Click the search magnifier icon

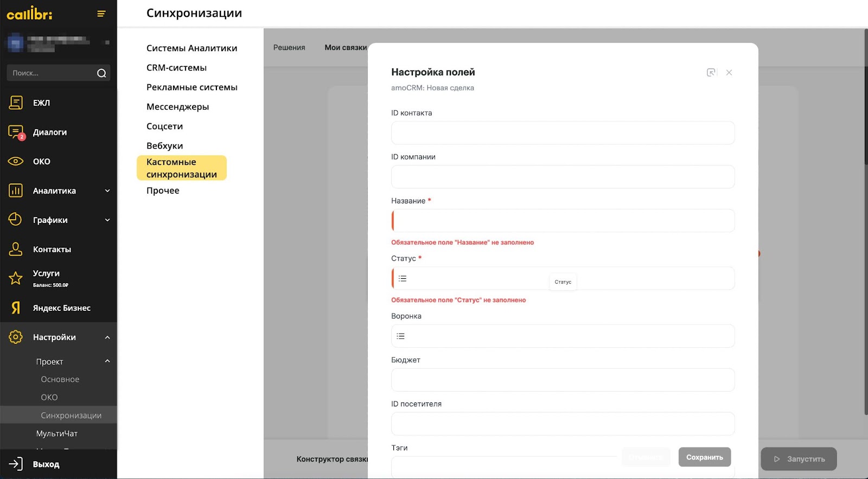click(x=101, y=73)
